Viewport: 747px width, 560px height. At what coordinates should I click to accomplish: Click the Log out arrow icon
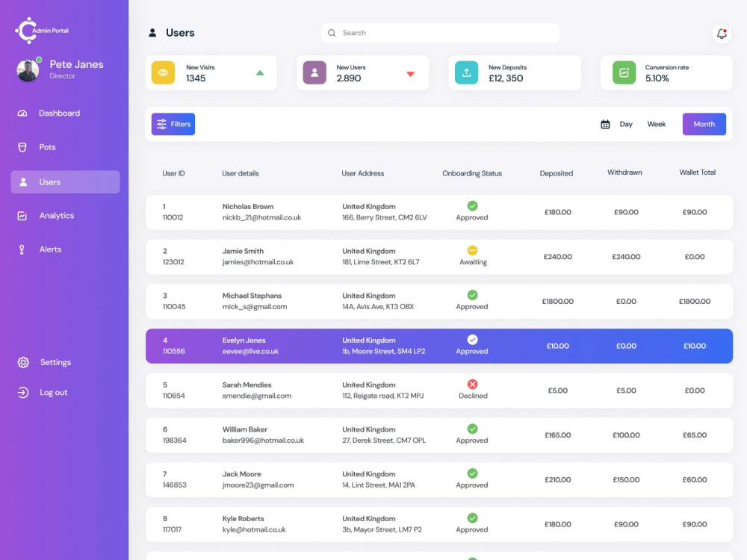pos(23,393)
